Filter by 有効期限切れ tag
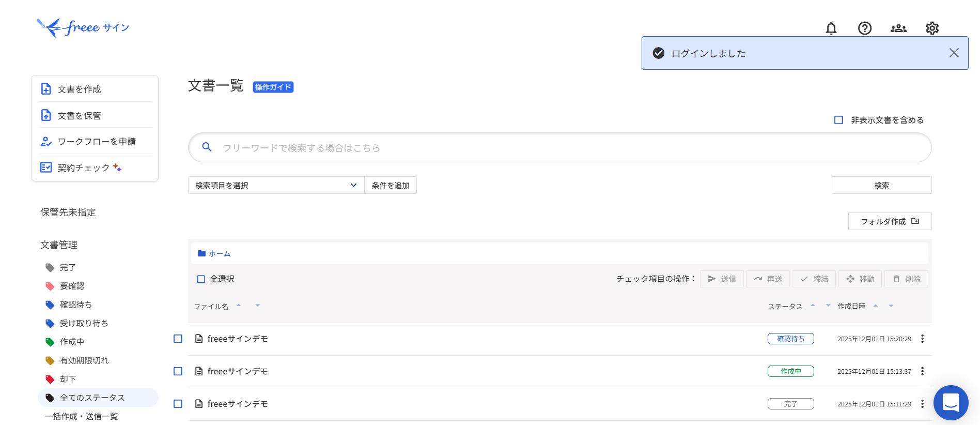Image resolution: width=980 pixels, height=425 pixels. pos(84,360)
